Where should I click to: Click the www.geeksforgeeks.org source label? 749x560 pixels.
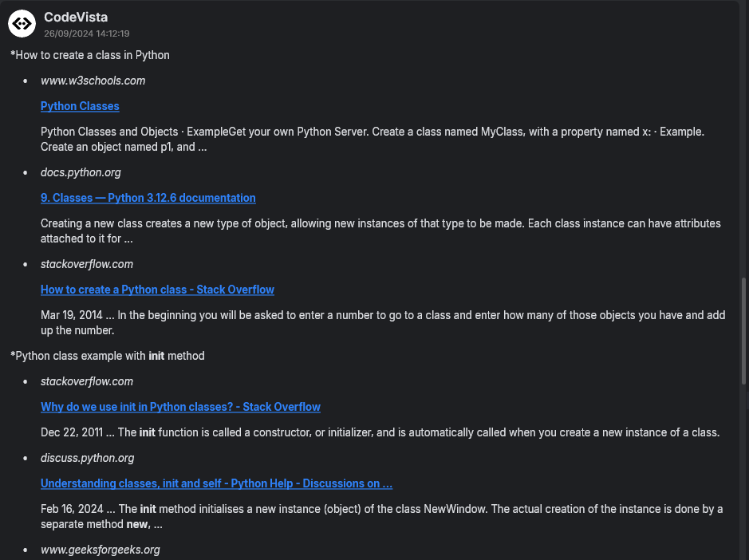[100, 550]
